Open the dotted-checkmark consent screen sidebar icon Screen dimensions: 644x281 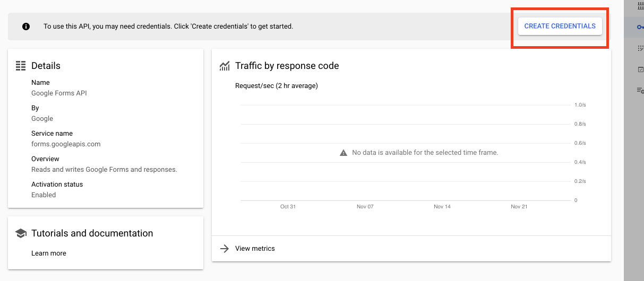point(640,48)
